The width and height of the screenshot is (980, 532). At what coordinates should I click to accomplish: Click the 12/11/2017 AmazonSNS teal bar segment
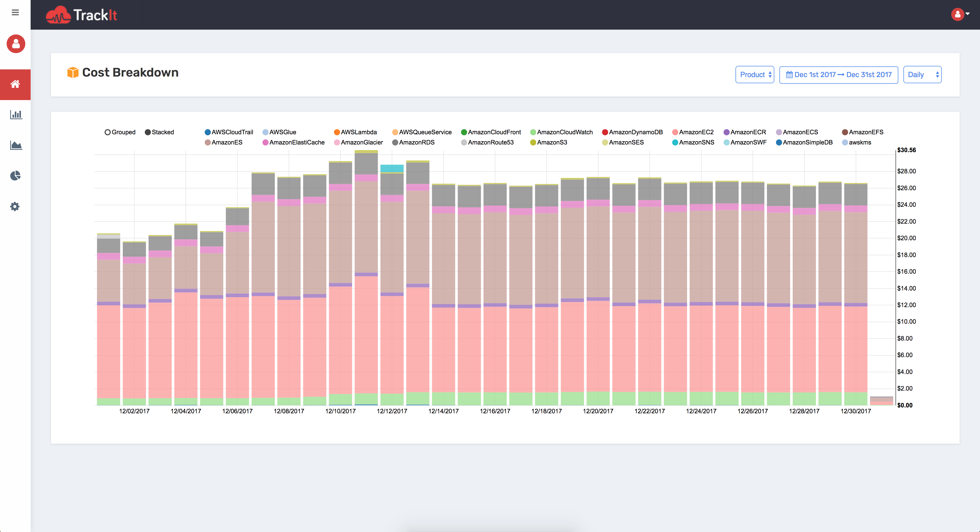(x=392, y=168)
